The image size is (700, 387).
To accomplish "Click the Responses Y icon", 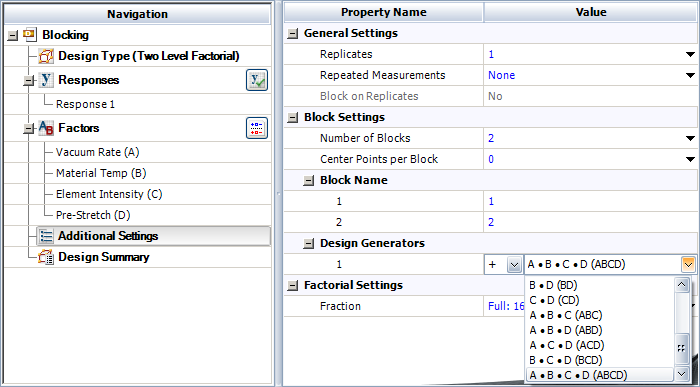I will pyautogui.click(x=46, y=80).
